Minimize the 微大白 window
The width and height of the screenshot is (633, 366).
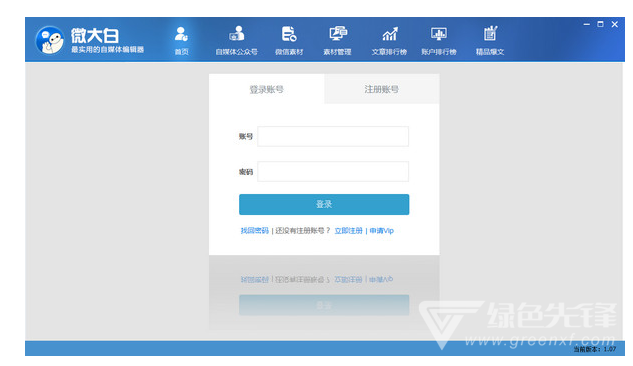tap(587, 25)
